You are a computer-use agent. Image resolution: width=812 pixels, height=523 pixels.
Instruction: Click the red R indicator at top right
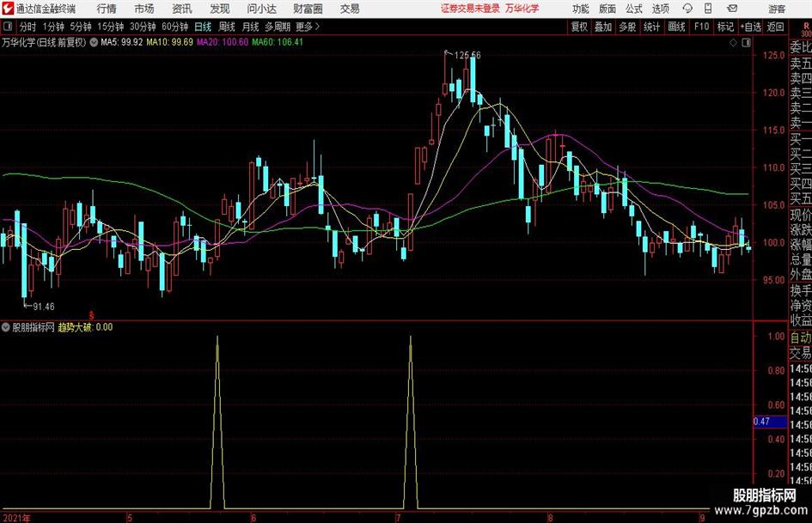806,26
